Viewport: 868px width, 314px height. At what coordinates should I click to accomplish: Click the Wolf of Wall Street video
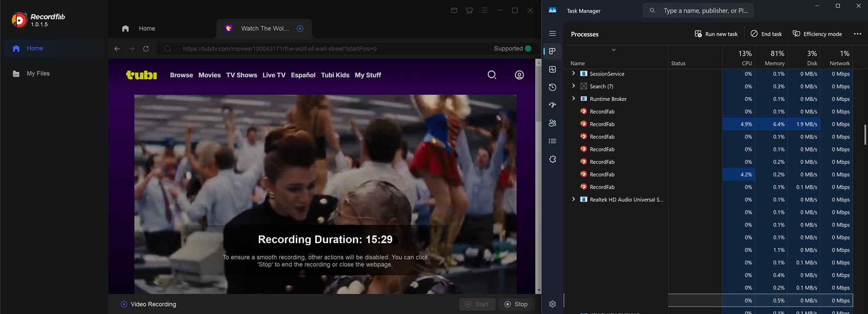click(x=325, y=194)
